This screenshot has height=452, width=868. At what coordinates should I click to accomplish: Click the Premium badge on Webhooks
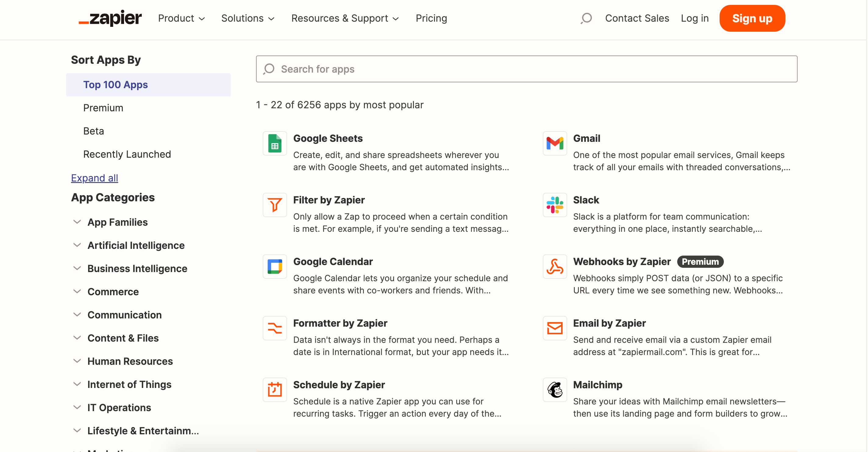700,261
